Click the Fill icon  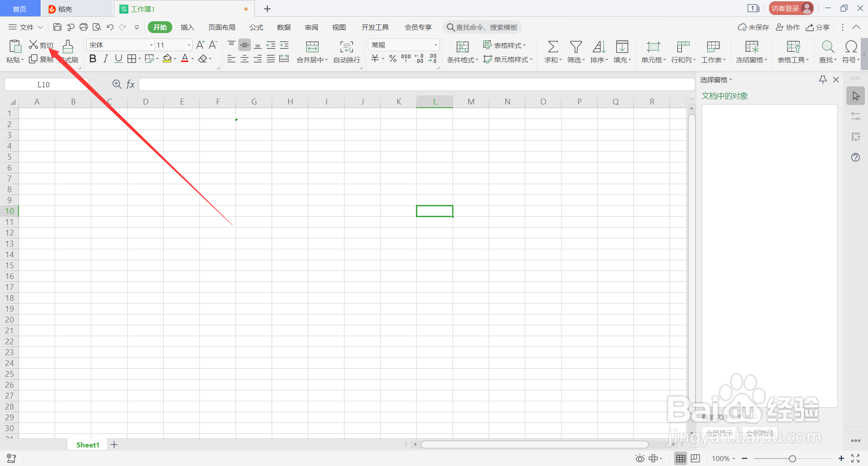tap(622, 47)
